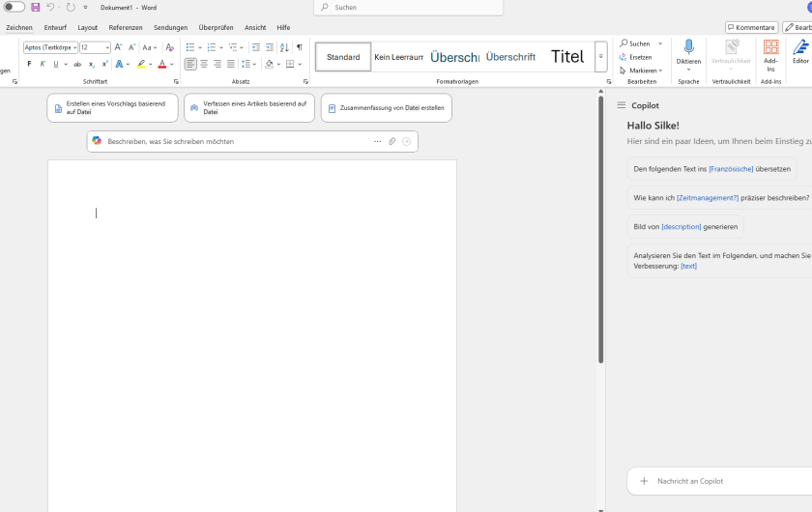The height and width of the screenshot is (512, 812).
Task: Open change case Aa dropdown
Action: coord(149,47)
